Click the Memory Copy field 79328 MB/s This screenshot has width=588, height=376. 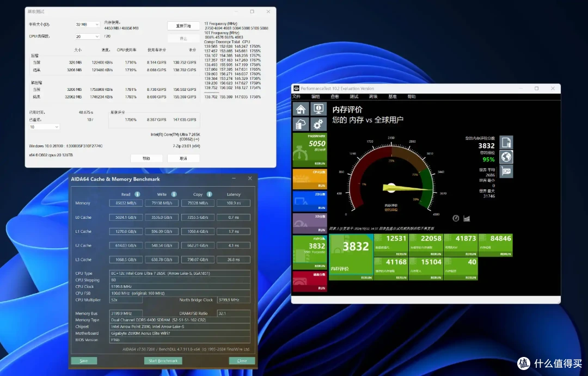click(x=198, y=203)
